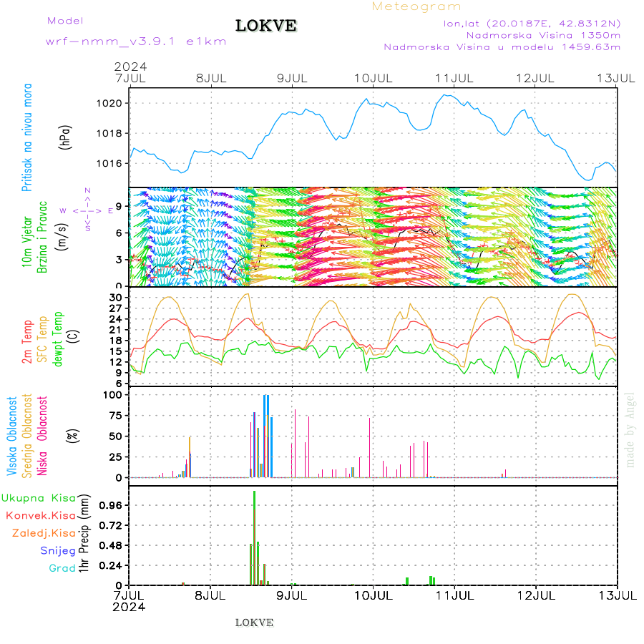Viewport: 644px width, 644px height.
Task: Click the "1020" pressure tick value
Action: 109,104
